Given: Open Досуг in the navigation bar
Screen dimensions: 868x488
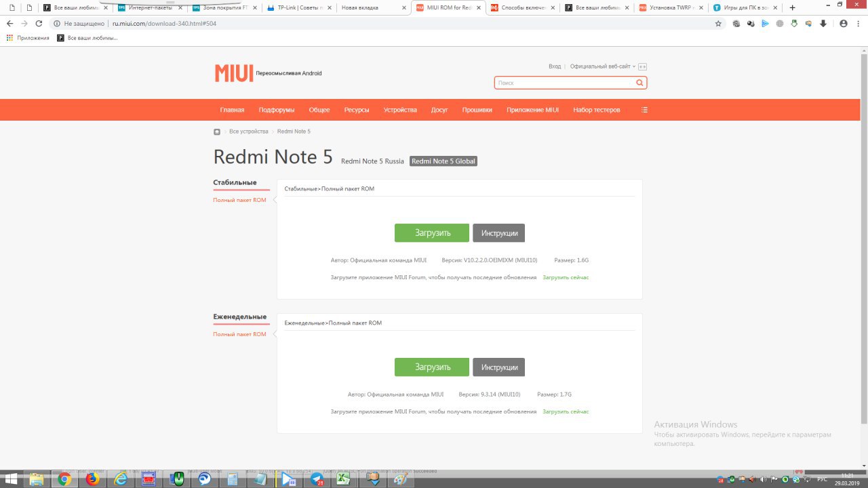Looking at the screenshot, I should pos(439,110).
